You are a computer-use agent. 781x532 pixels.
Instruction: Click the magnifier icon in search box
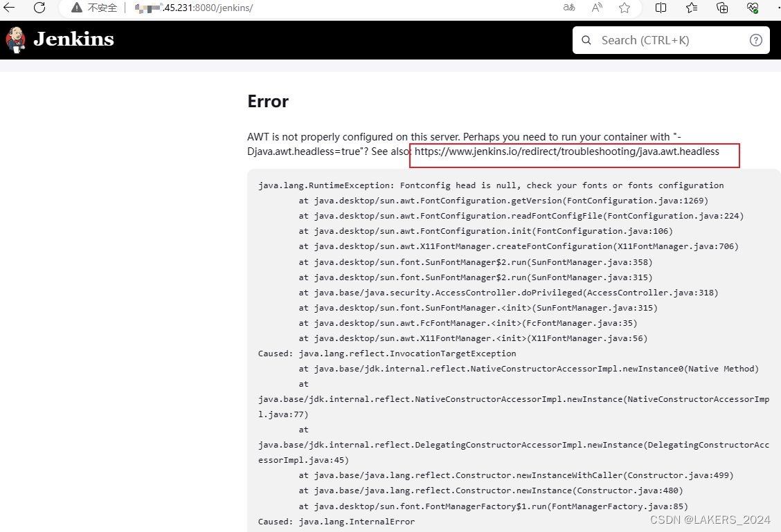pos(586,40)
